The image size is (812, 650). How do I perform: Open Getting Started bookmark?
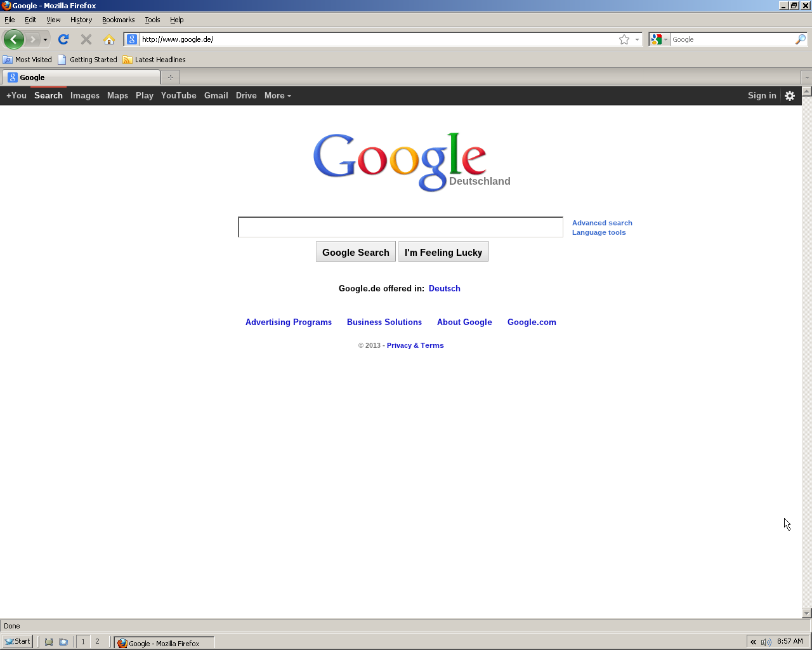tap(88, 60)
